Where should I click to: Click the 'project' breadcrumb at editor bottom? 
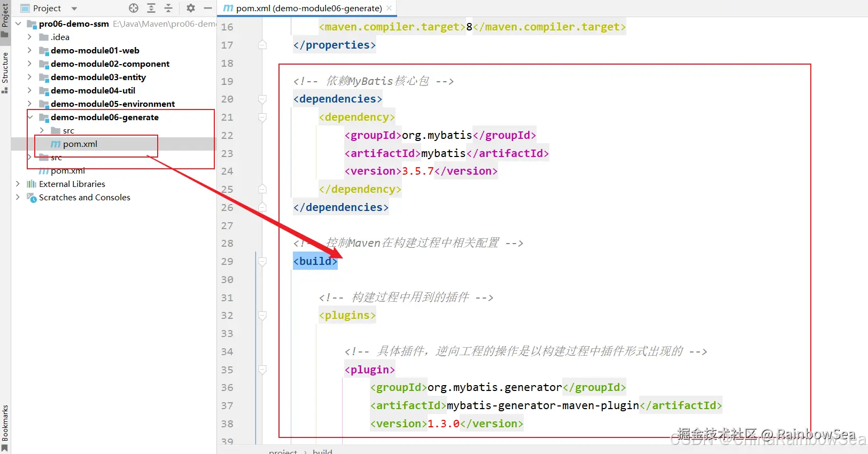(x=283, y=451)
